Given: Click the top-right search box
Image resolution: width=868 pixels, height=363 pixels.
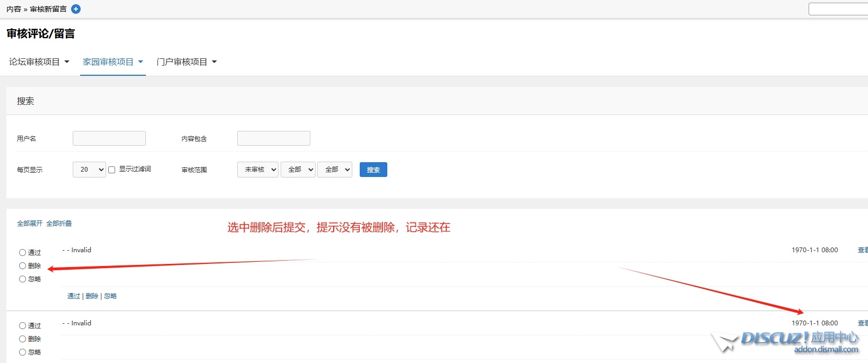Looking at the screenshot, I should click(x=838, y=9).
